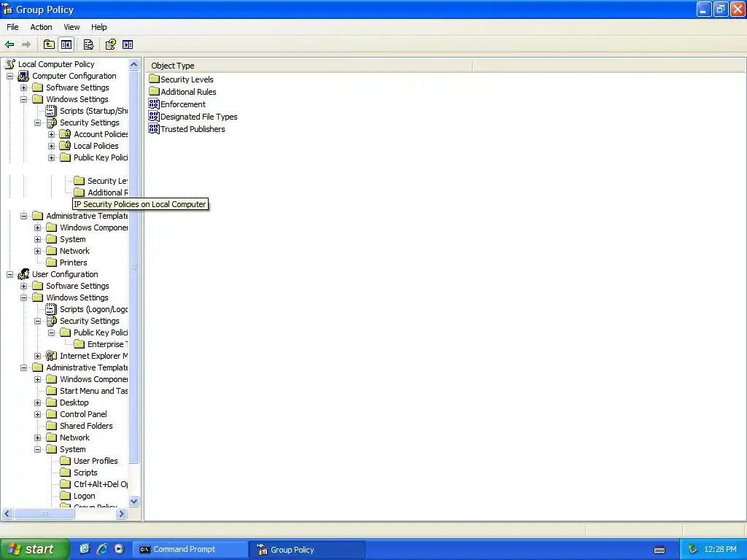Click the Group Policy taskbar button
747x560 pixels.
tap(307, 550)
